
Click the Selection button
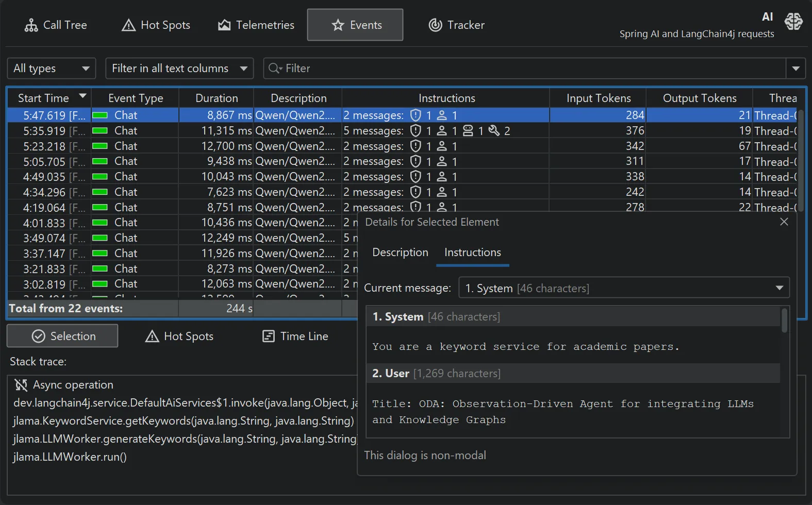tap(62, 336)
